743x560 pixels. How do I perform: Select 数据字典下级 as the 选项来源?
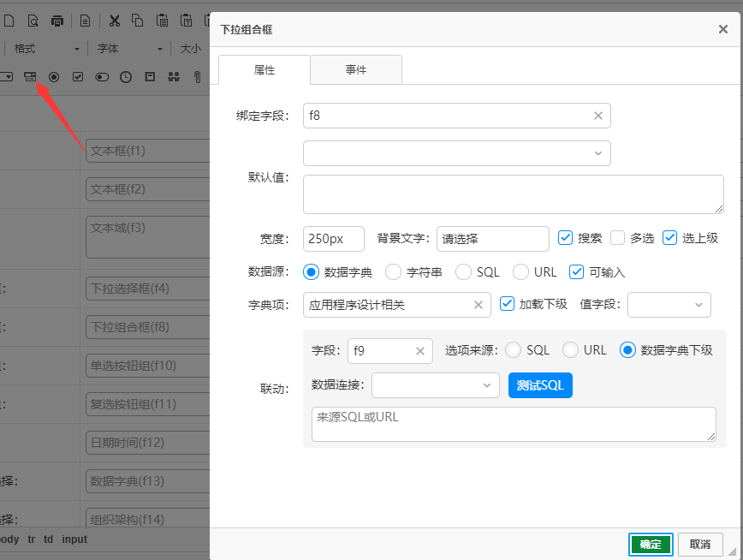pyautogui.click(x=627, y=350)
